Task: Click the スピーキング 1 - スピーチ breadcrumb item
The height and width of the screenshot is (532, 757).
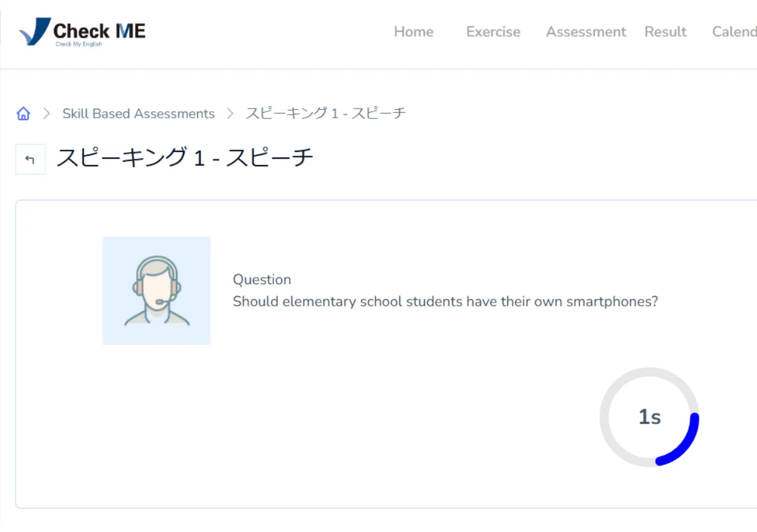Action: click(326, 113)
